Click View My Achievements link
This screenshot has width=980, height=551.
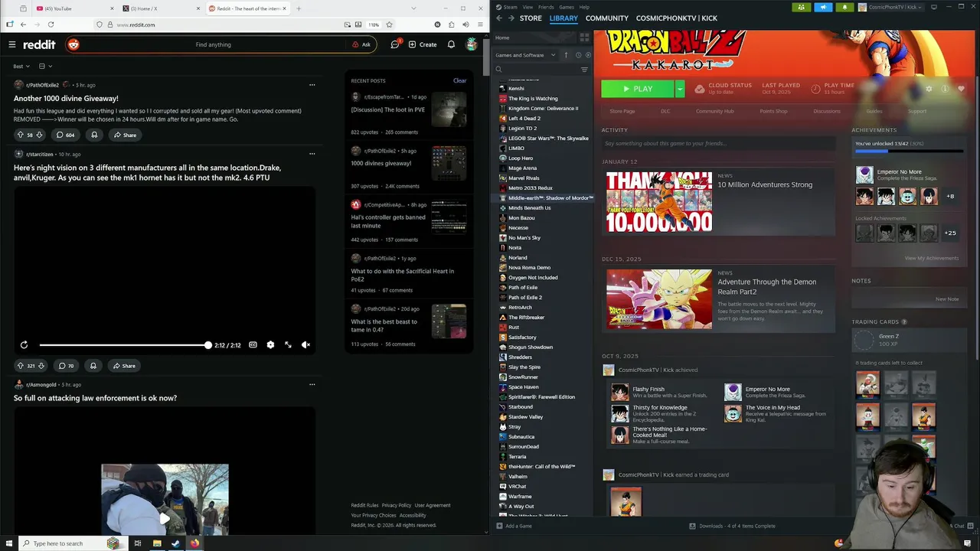click(x=931, y=258)
